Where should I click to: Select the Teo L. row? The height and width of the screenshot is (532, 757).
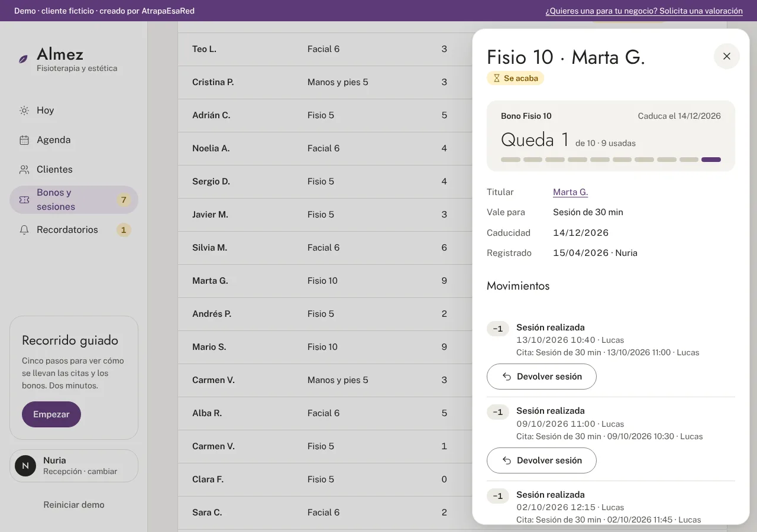pyautogui.click(x=325, y=49)
